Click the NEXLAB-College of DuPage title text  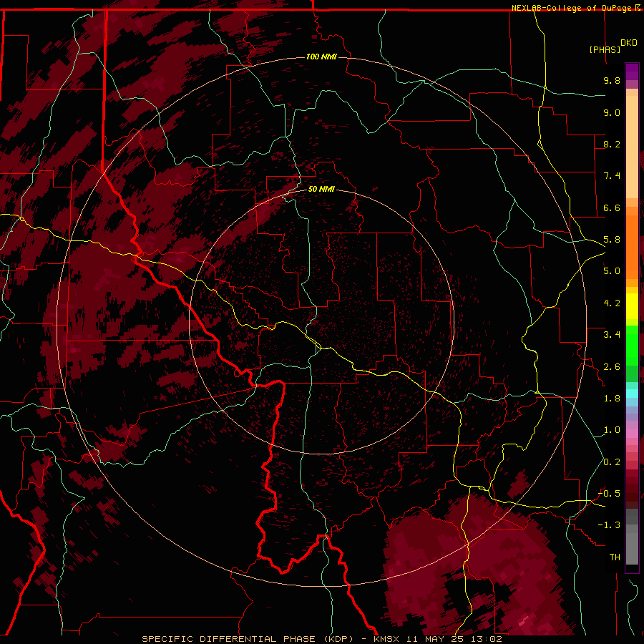(572, 8)
